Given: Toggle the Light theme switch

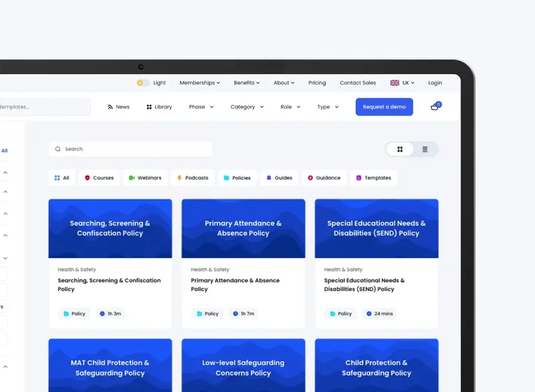Looking at the screenshot, I should pos(142,83).
